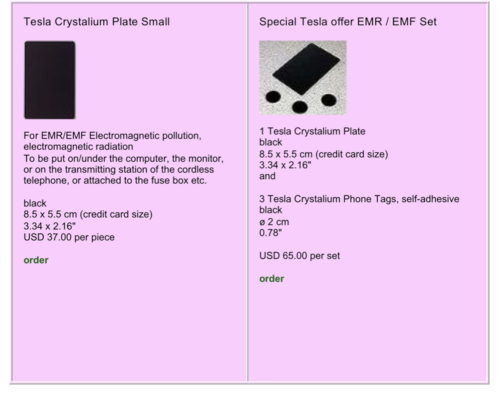The image size is (500, 400).
Task: Click the middle round phone tag in photo
Action: [300, 107]
